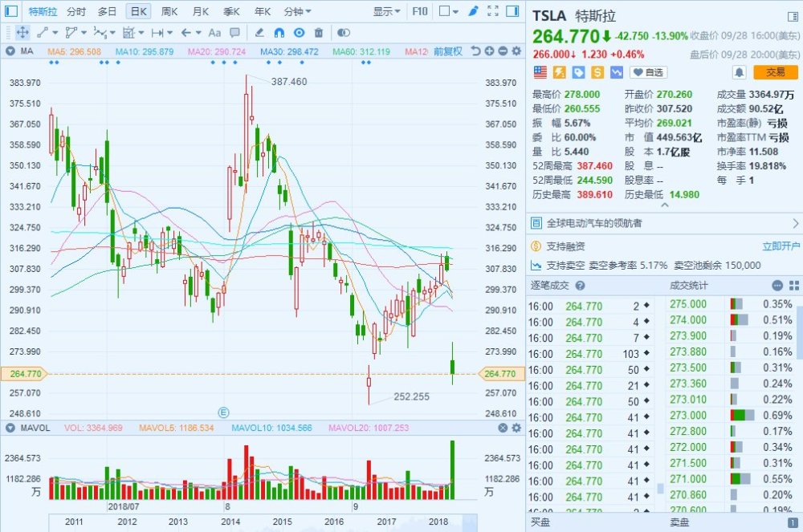Click the US flag market icon
Viewport: 803px width, 532px height.
click(540, 72)
